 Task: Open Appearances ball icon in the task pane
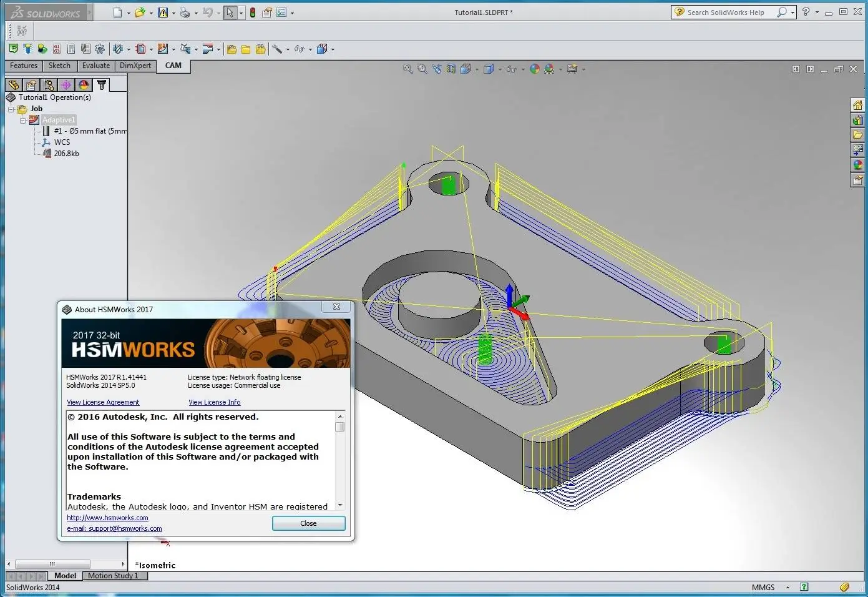858,165
